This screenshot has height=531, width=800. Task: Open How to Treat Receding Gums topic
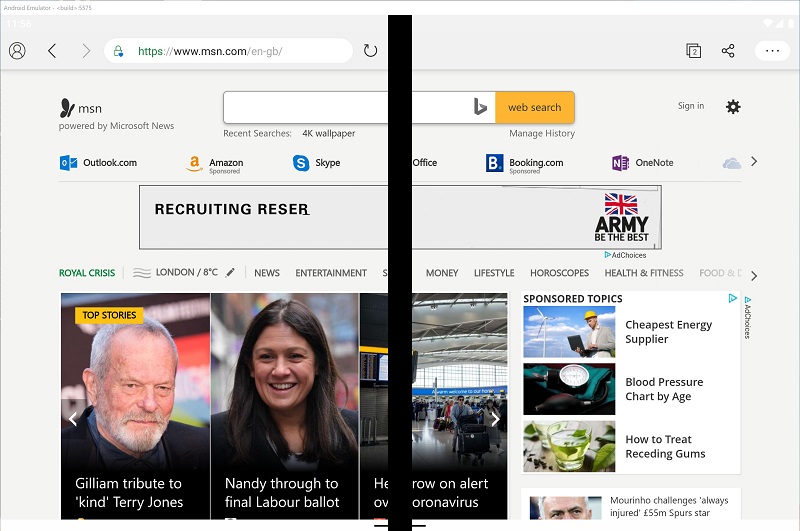[x=665, y=446]
